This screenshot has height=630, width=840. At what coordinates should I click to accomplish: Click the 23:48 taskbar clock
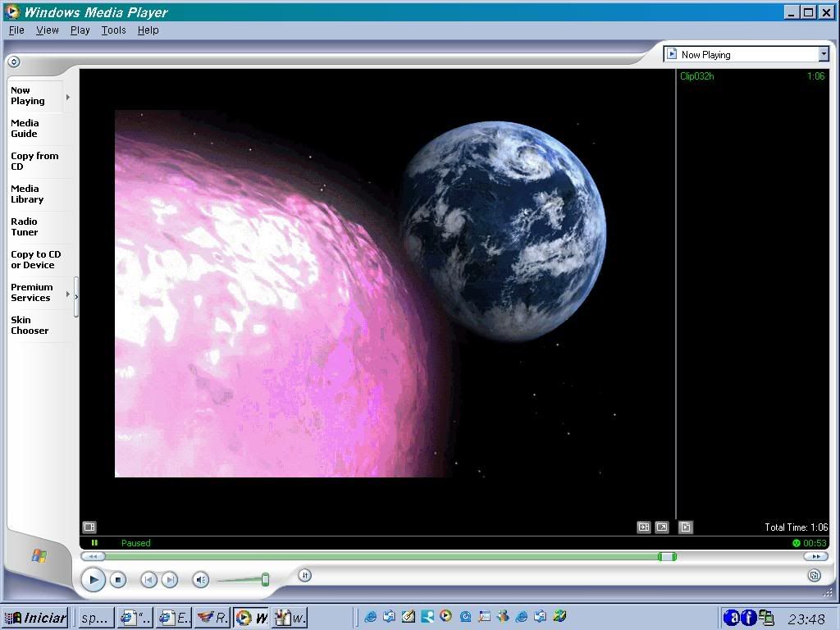tap(806, 619)
